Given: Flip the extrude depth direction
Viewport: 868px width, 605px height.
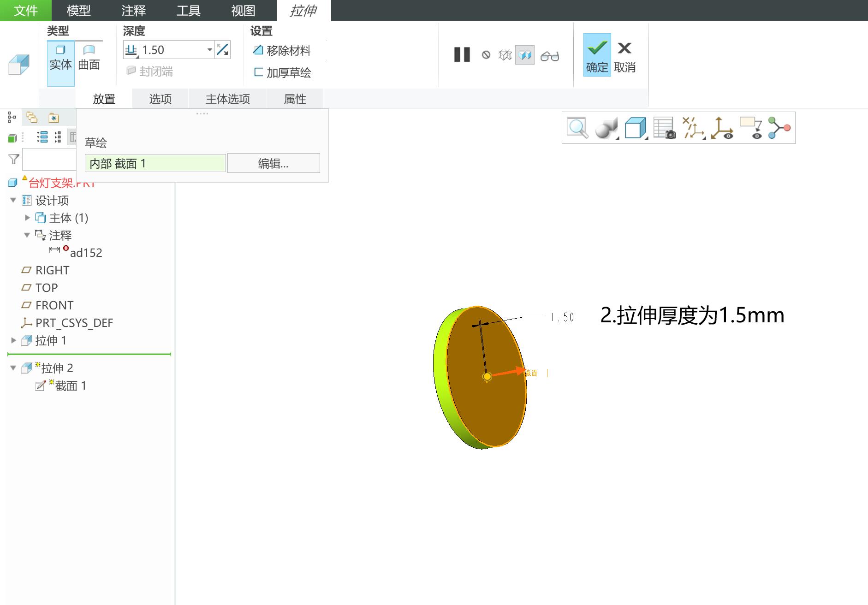Looking at the screenshot, I should [223, 50].
